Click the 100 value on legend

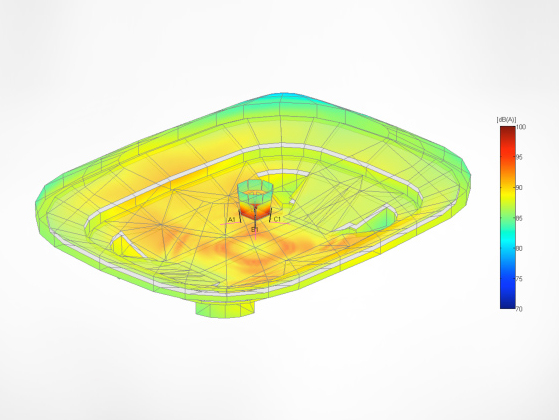(521, 127)
